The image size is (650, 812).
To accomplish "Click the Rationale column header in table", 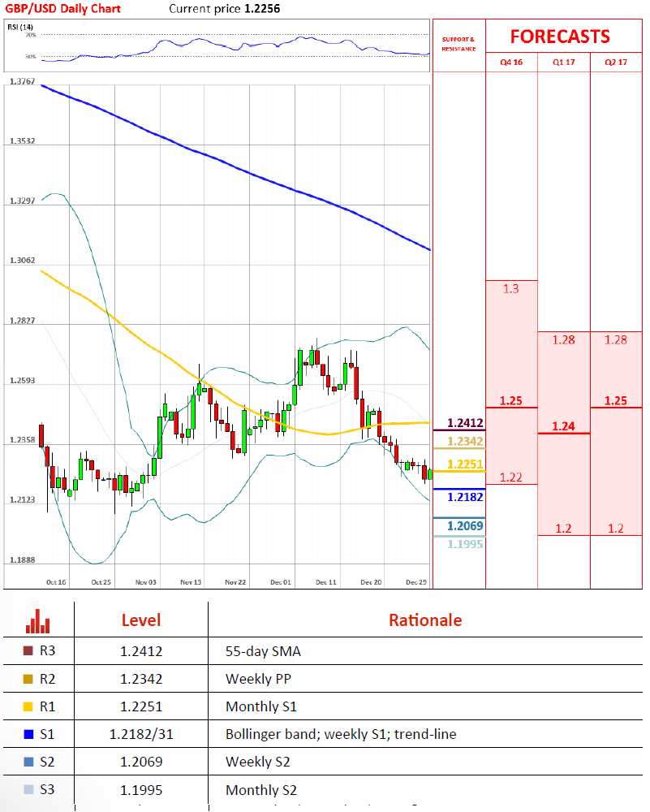I will (425, 620).
